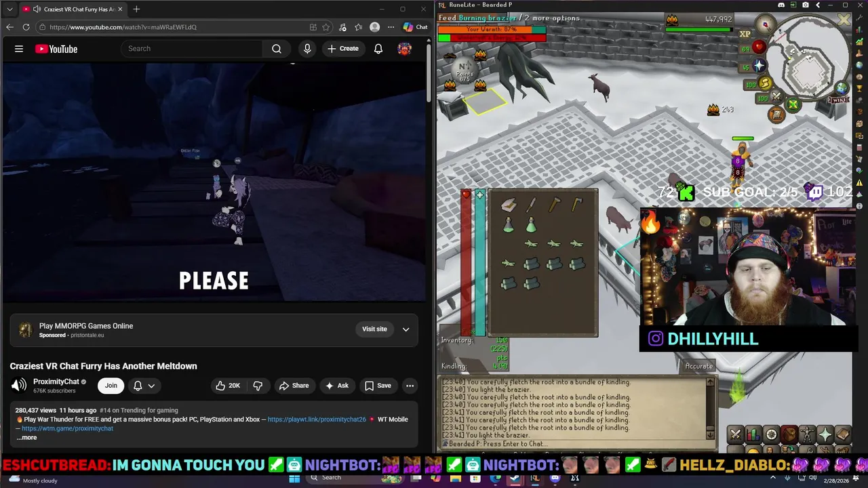
Task: Open the world map globe orb
Action: click(x=842, y=88)
